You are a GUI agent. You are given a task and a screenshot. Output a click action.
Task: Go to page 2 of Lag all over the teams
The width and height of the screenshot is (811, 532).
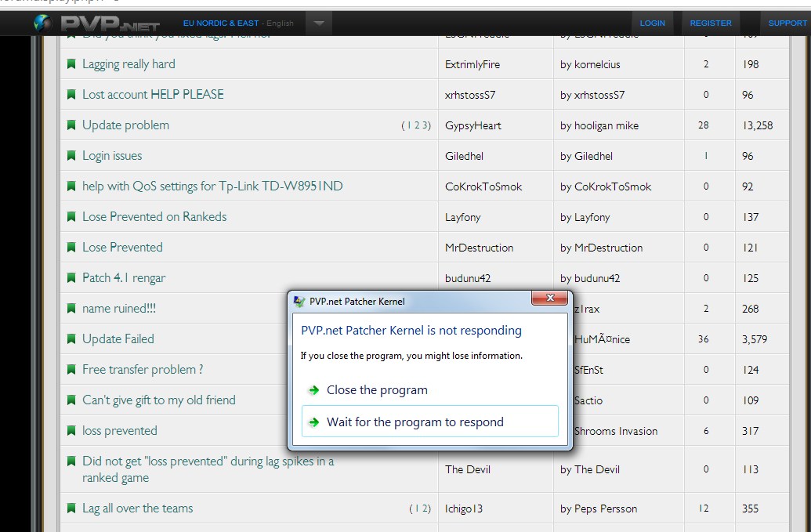pos(424,508)
